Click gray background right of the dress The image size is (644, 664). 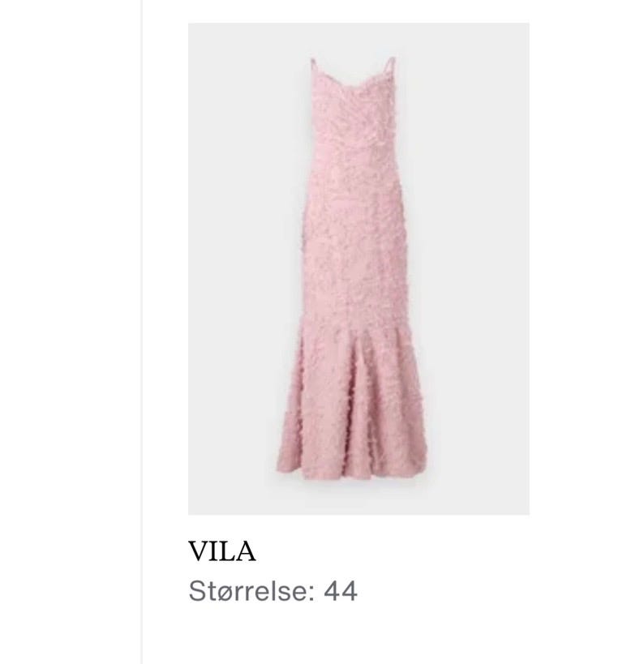(x=477, y=269)
